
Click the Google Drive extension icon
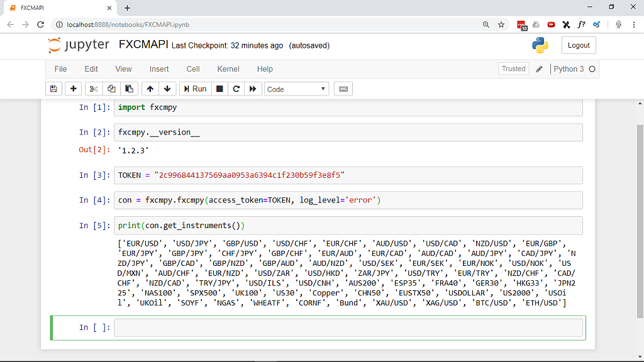coord(536,25)
